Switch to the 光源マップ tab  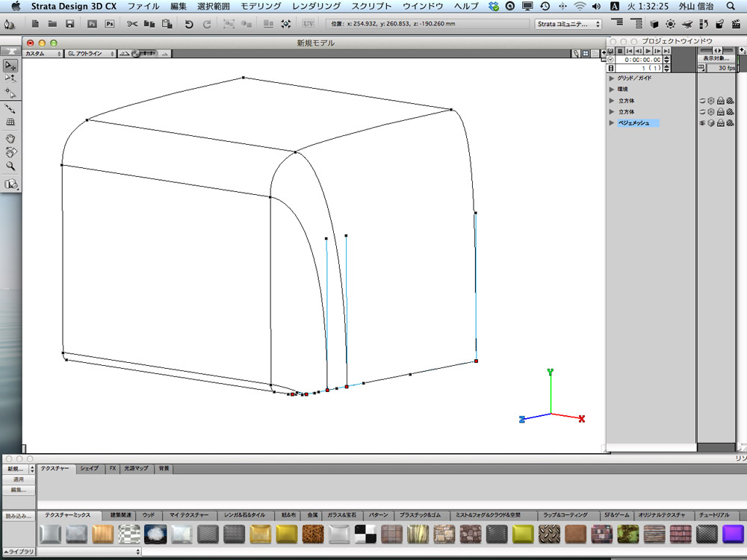tap(136, 469)
